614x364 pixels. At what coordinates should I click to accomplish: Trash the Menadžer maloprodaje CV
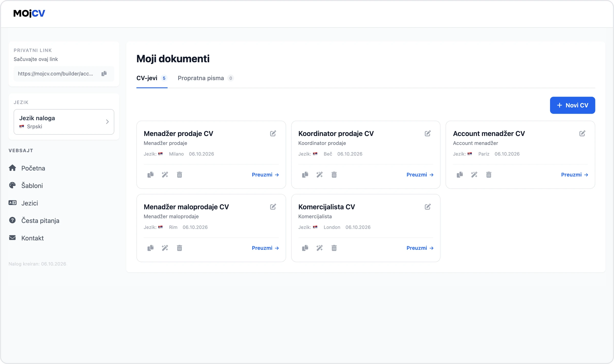pos(180,248)
